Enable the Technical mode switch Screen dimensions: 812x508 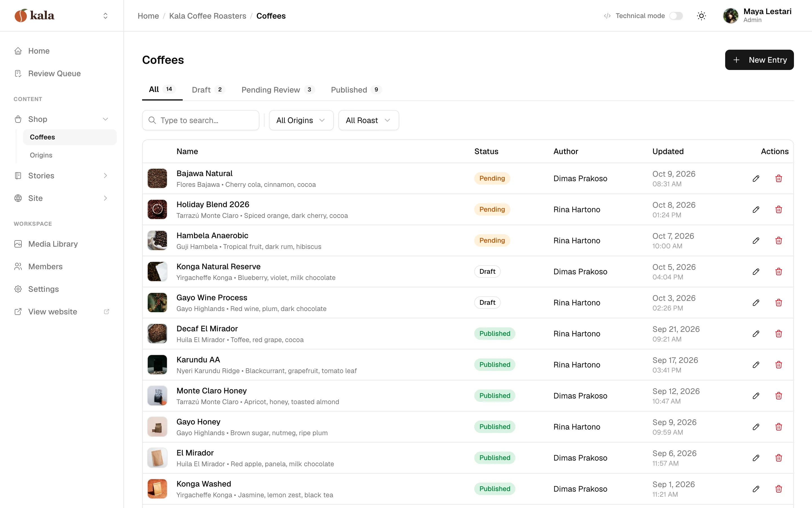click(x=676, y=16)
